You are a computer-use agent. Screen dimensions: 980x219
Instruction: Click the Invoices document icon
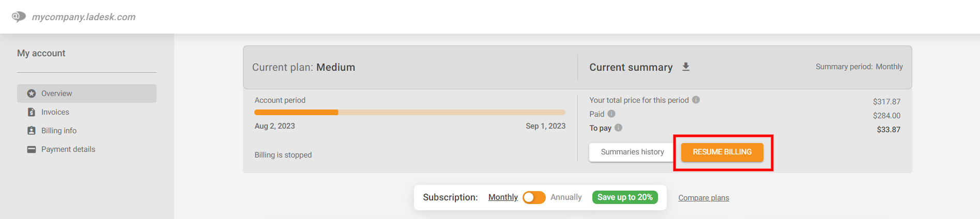(x=32, y=112)
